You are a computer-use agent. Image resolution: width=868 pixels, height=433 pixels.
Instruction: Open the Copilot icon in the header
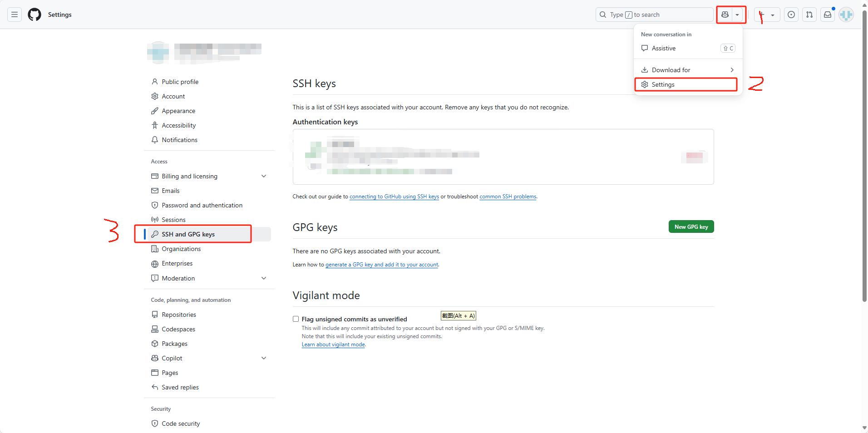(x=725, y=15)
